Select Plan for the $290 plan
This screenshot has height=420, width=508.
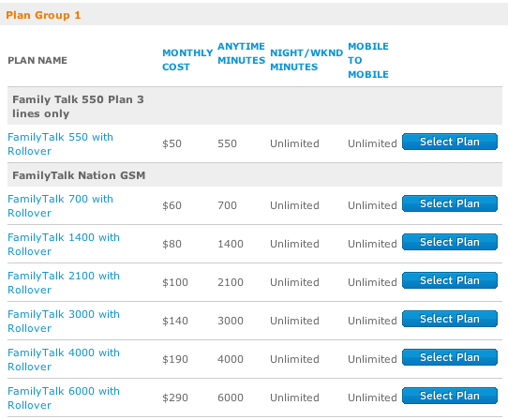(x=450, y=396)
